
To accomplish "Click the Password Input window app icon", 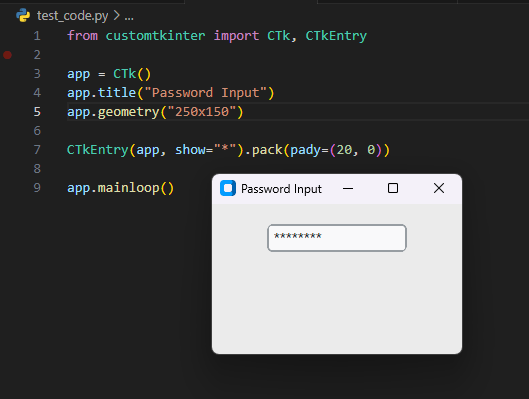I will tap(228, 188).
